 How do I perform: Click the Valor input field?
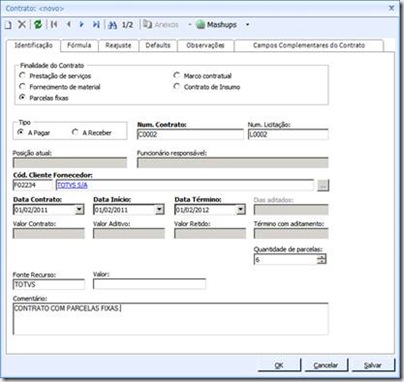pyautogui.click(x=149, y=284)
